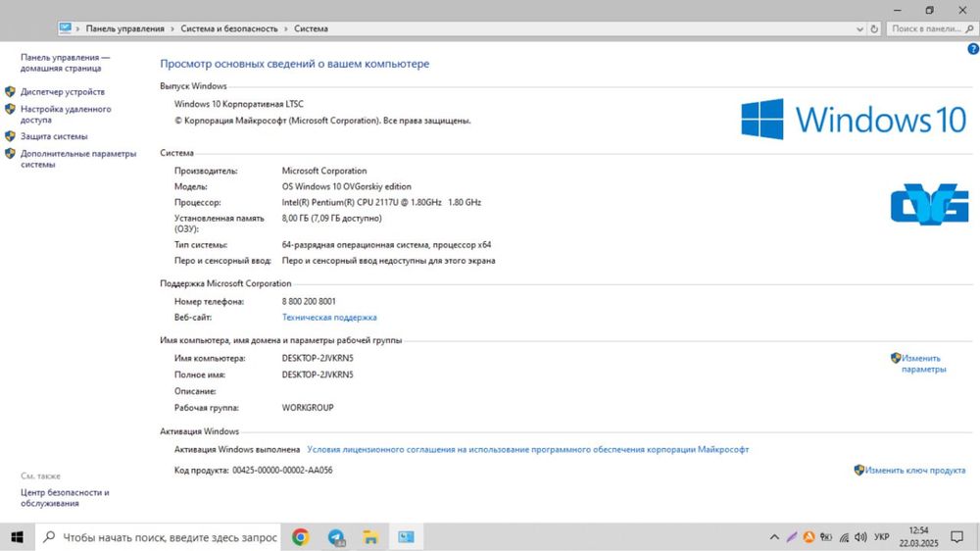Viewport: 980px width, 551px height.
Task: Click shield icon next to Изменить параметры
Action: coord(896,359)
